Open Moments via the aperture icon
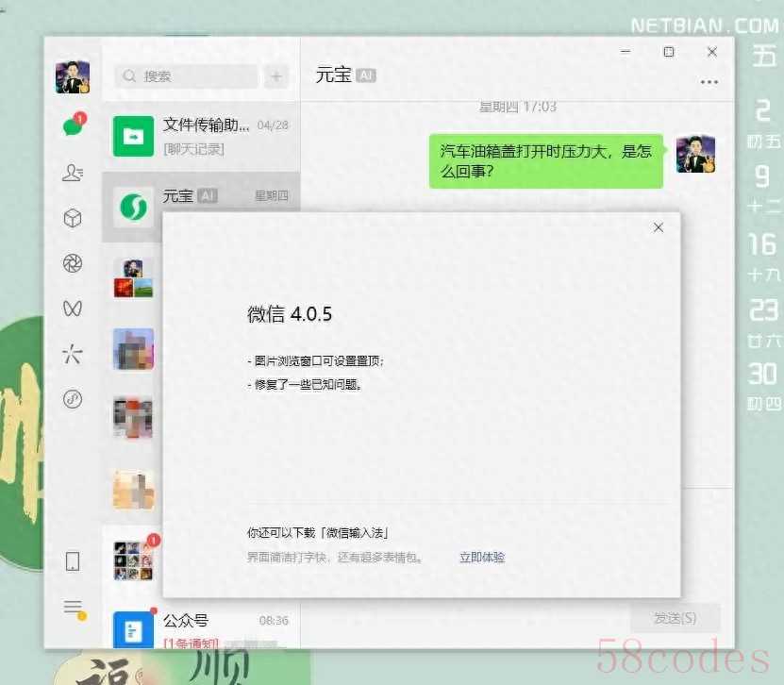784x685 pixels. (73, 263)
